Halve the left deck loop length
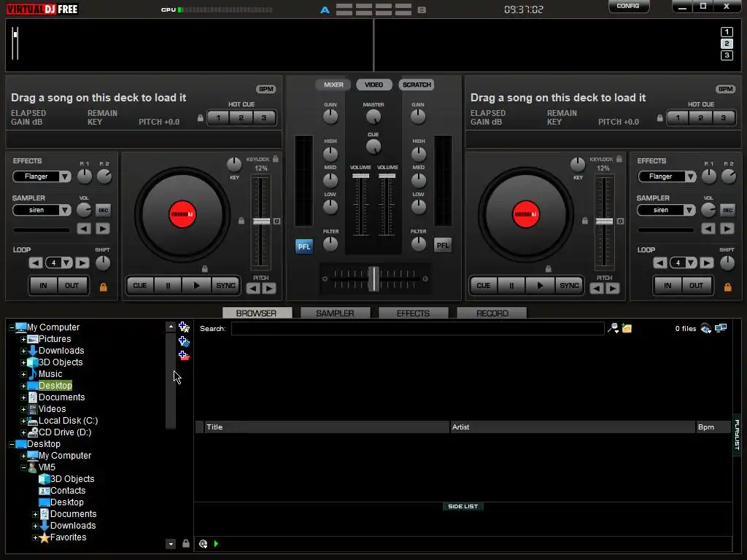Screen dimensions: 747x560 pos(35,262)
